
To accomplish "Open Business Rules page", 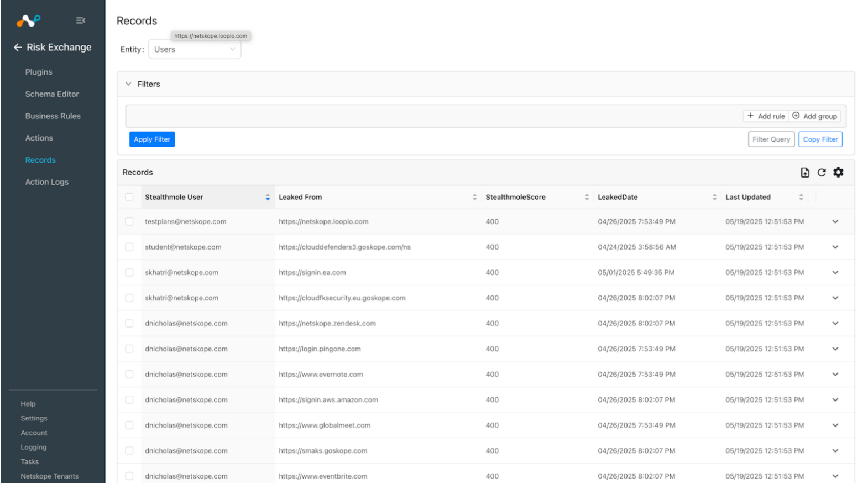I will (x=53, y=116).
